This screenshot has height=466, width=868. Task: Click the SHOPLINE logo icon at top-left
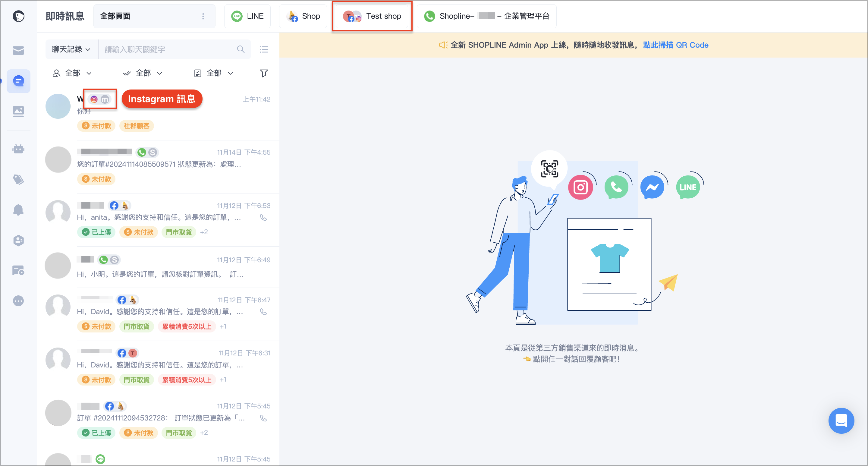coord(18,16)
